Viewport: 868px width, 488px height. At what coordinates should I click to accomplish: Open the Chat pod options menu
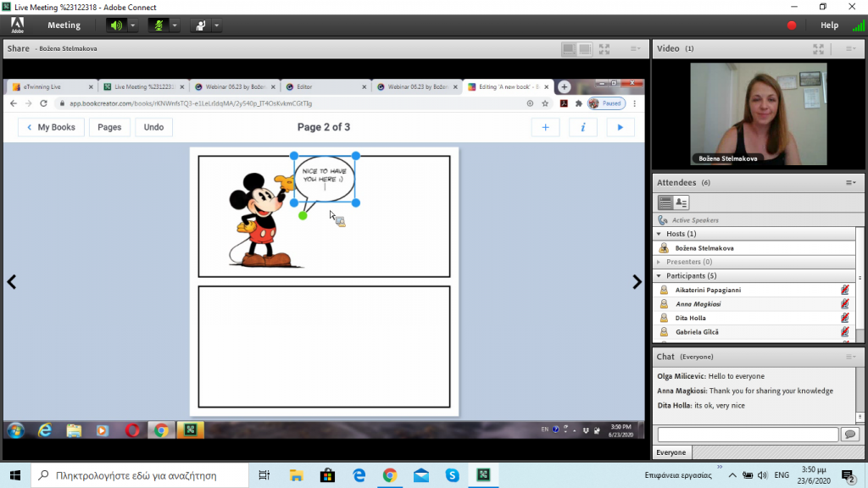click(x=851, y=357)
